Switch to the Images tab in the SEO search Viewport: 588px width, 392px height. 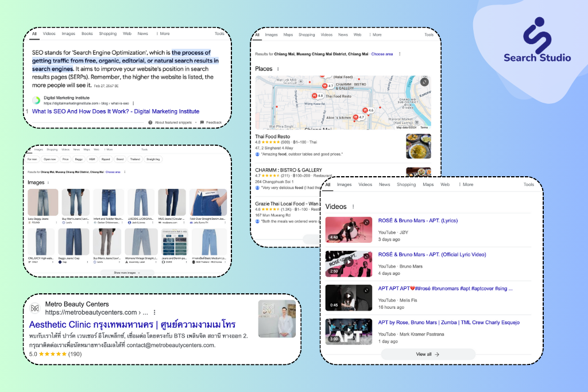(x=68, y=34)
